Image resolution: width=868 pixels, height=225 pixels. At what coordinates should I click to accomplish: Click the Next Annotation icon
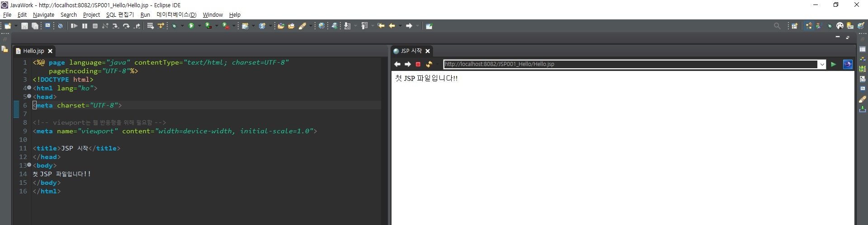click(x=347, y=26)
